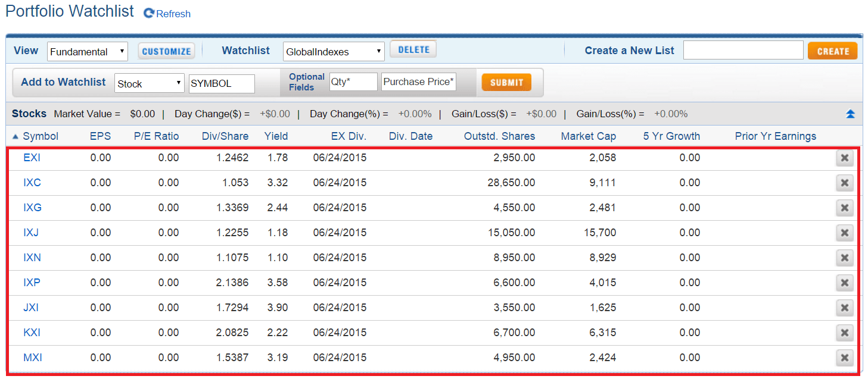Screen dimensions: 868x379
Task: Open the View Fundamental dropdown
Action: point(88,52)
